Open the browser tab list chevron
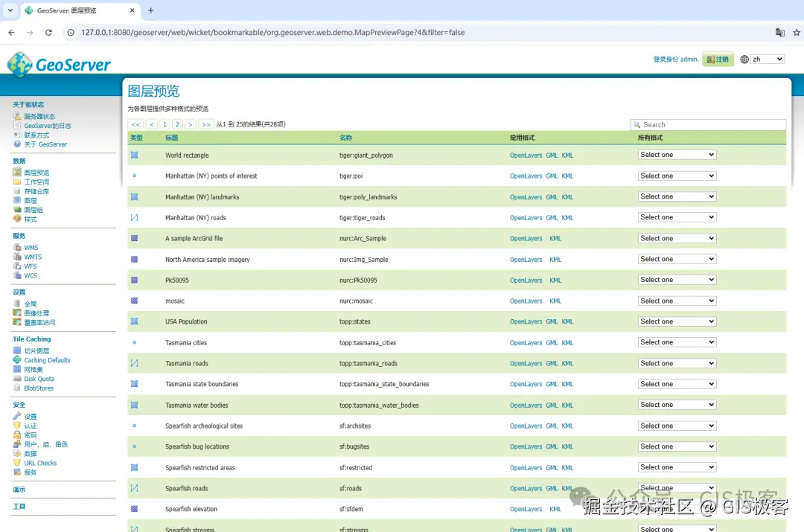Image resolution: width=804 pixels, height=532 pixels. (10, 10)
